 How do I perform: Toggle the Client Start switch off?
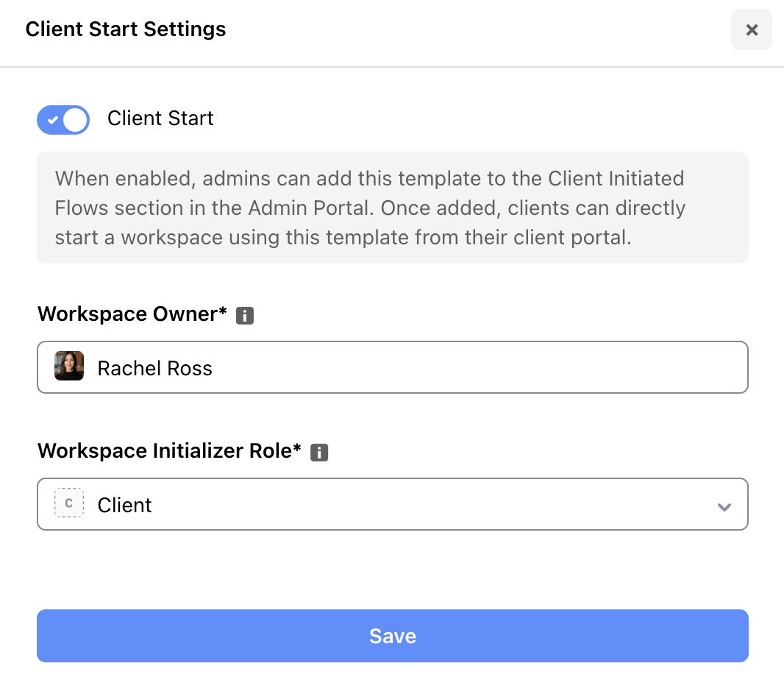click(63, 119)
